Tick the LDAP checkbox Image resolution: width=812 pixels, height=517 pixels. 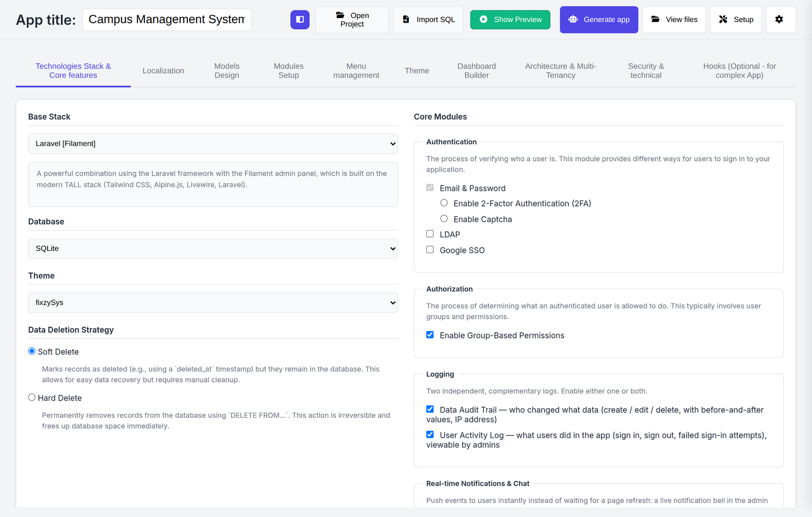pyautogui.click(x=430, y=234)
